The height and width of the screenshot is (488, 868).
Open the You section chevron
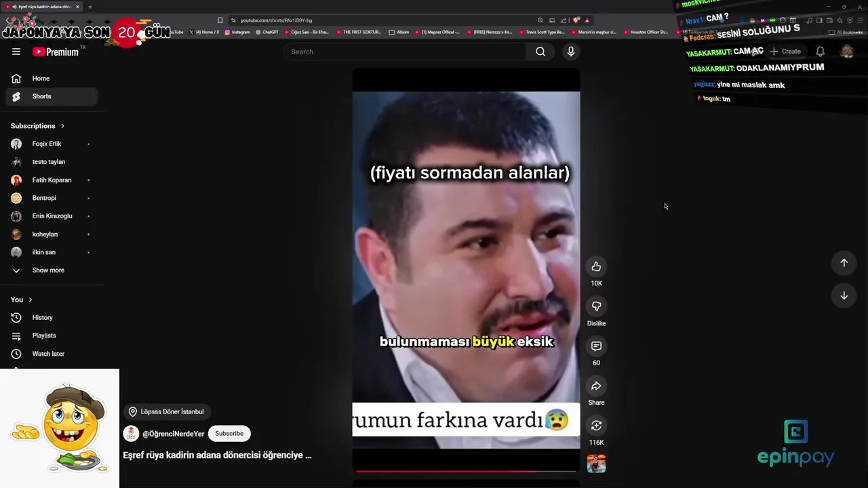[x=30, y=300]
